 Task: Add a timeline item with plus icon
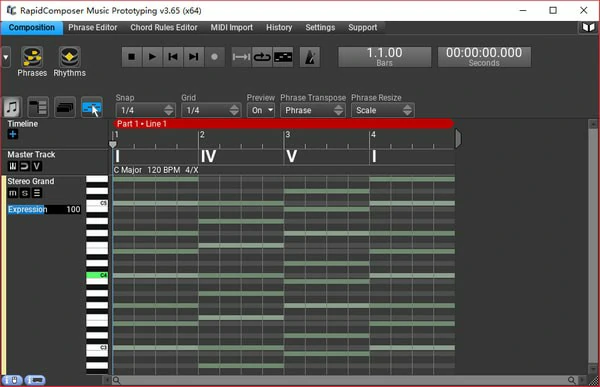coord(12,134)
